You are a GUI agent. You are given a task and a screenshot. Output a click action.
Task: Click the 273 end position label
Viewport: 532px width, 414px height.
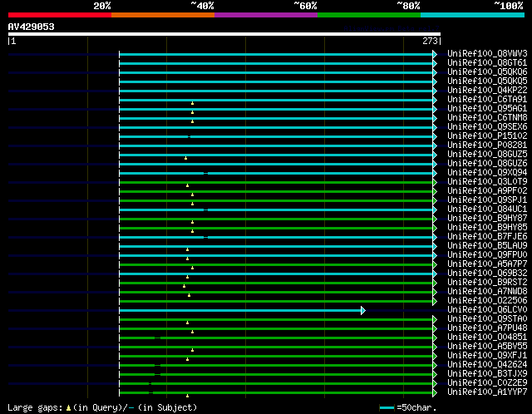pos(430,41)
